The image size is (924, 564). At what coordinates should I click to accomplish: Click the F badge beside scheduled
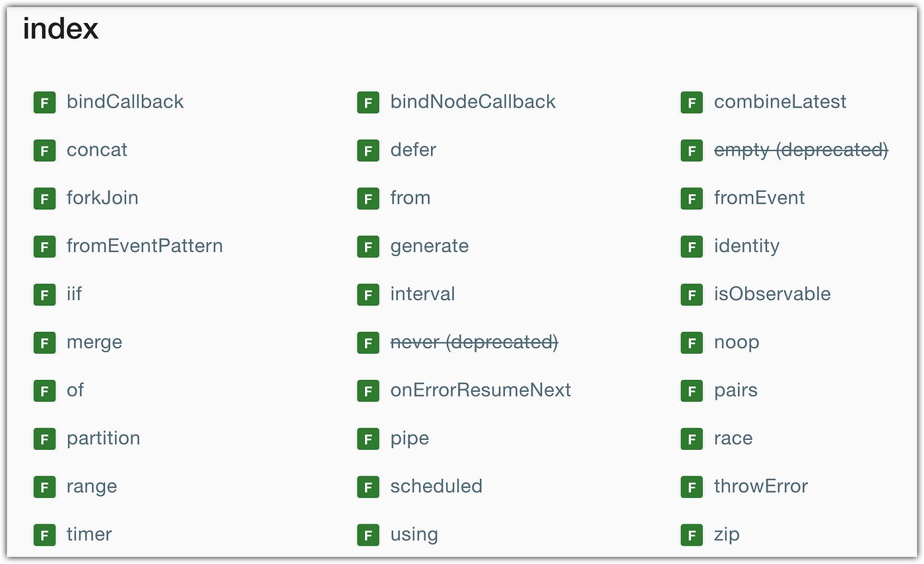click(x=368, y=487)
